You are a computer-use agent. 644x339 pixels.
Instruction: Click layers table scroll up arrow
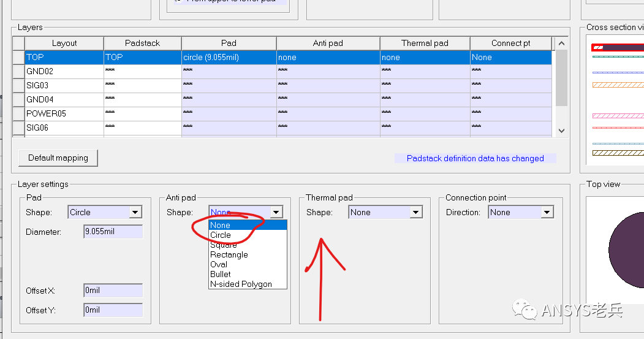[x=561, y=43]
